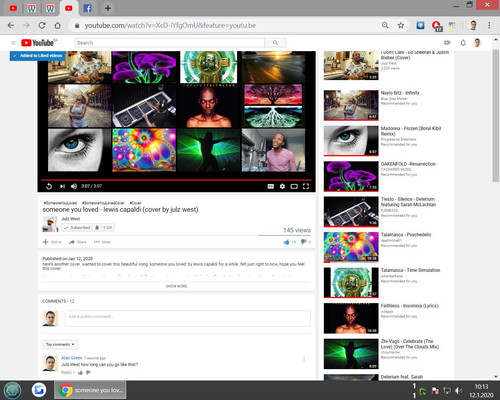The image size is (500, 400).
Task: Click Add to playlist button
Action: 52,242
